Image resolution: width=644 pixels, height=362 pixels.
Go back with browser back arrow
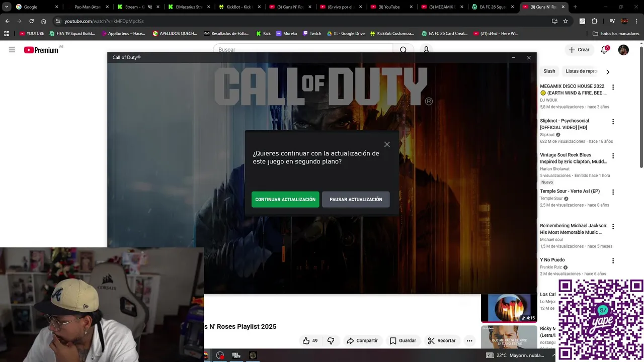click(7, 21)
